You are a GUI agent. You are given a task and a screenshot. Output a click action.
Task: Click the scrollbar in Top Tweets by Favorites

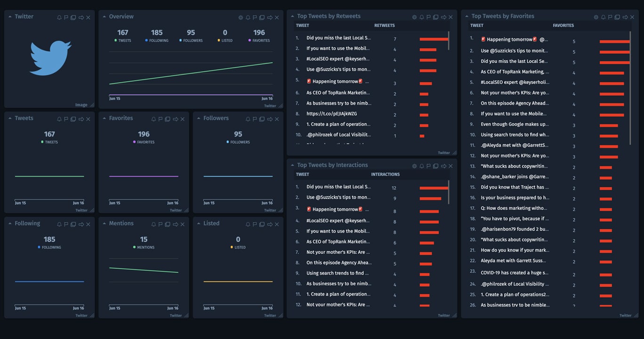[x=630, y=89]
